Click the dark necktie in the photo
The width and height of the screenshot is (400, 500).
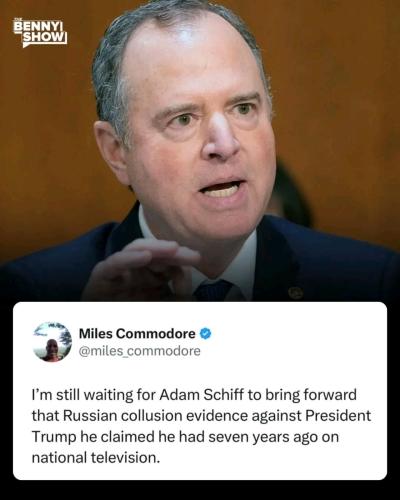click(212, 290)
